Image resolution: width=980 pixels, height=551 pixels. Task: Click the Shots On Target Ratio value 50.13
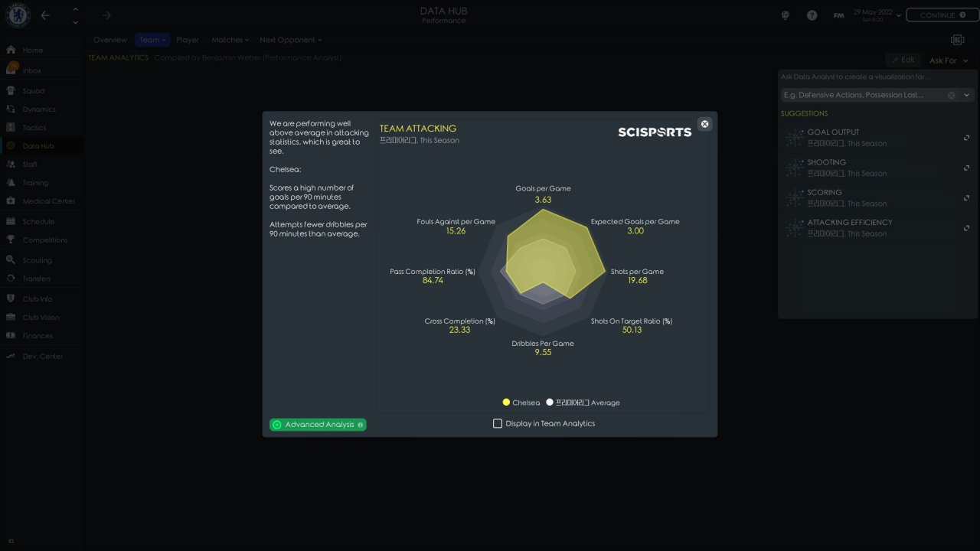coord(632,331)
